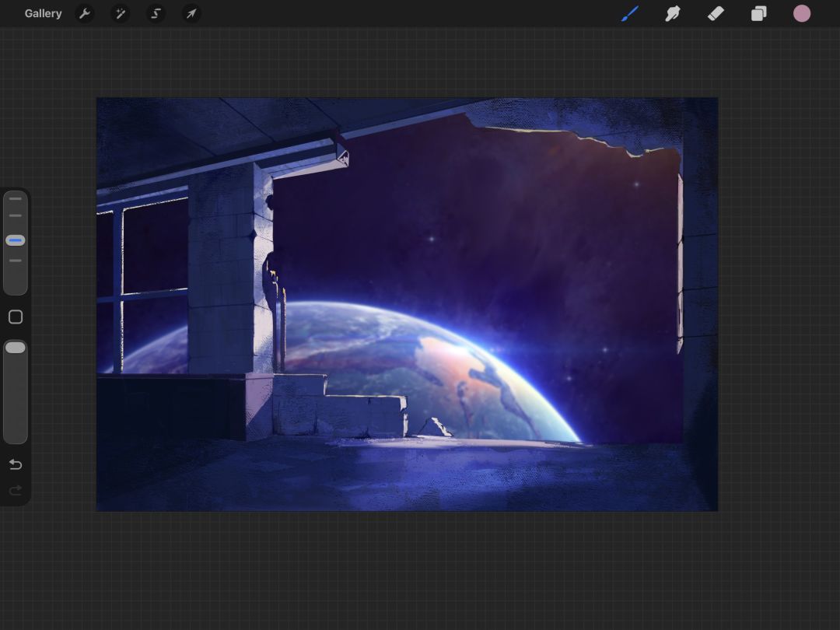Redo the action with the dimmed arrow
840x630 pixels.
[x=16, y=490]
